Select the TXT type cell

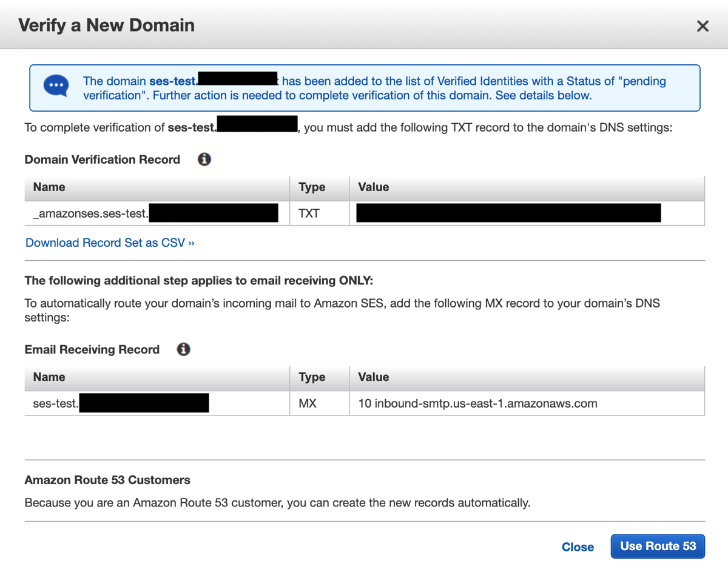[x=309, y=214]
